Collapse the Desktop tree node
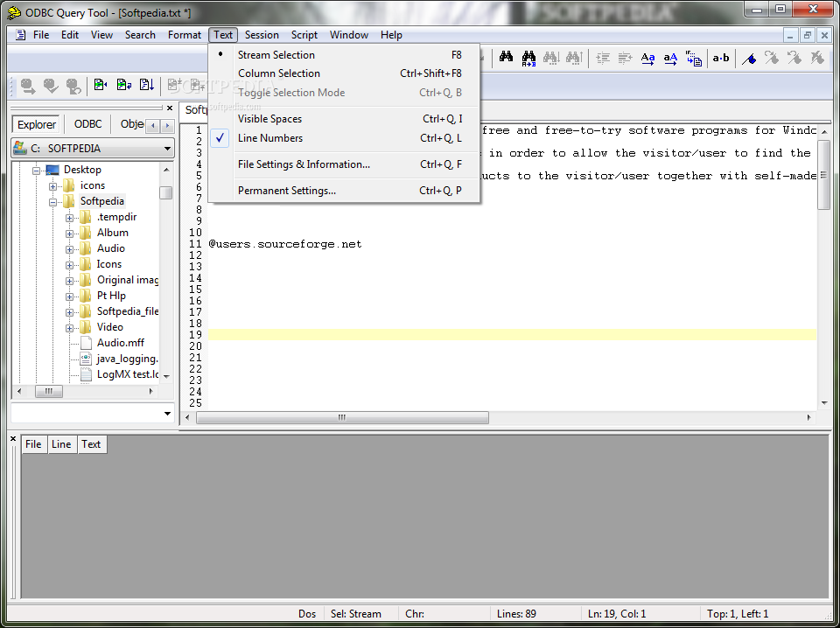The height and width of the screenshot is (628, 840). [37, 171]
